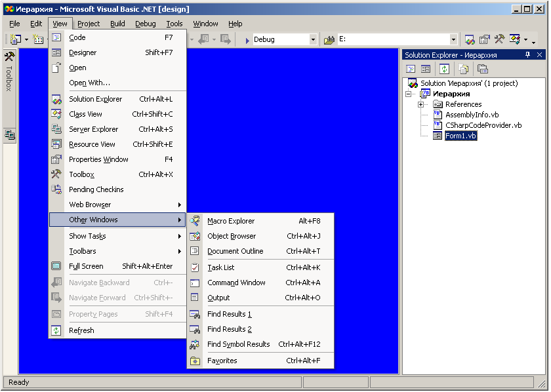This screenshot has height=392, width=551.
Task: Choose Open With... from View menu
Action: tap(117, 83)
